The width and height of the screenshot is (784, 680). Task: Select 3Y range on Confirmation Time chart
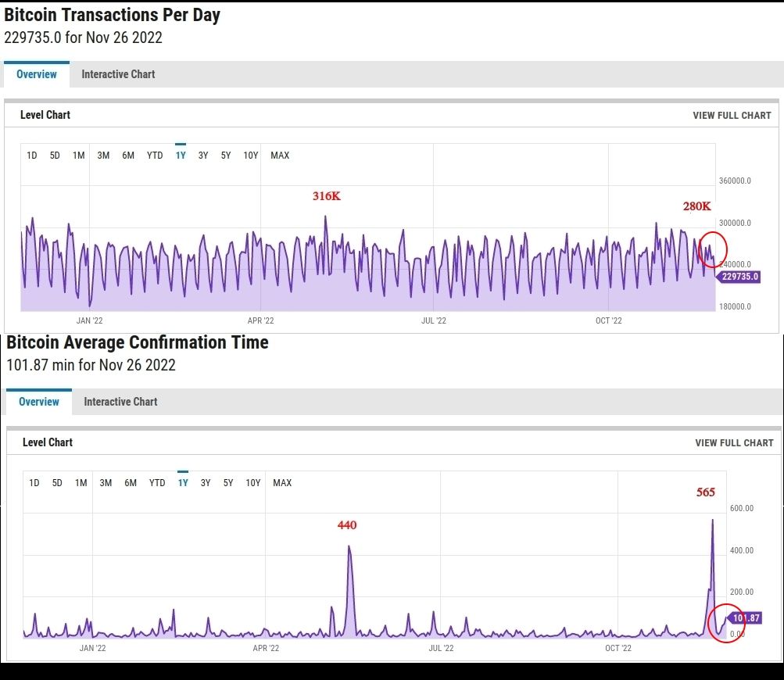pos(206,483)
